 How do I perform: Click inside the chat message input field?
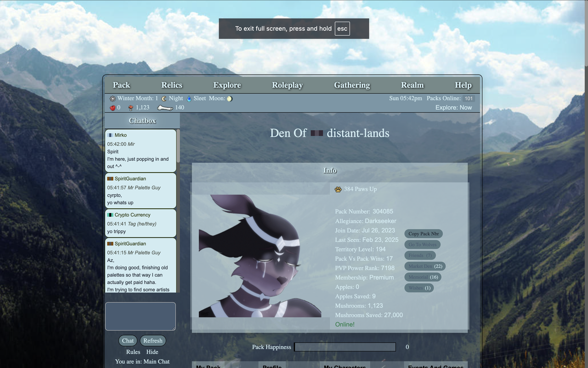point(140,316)
